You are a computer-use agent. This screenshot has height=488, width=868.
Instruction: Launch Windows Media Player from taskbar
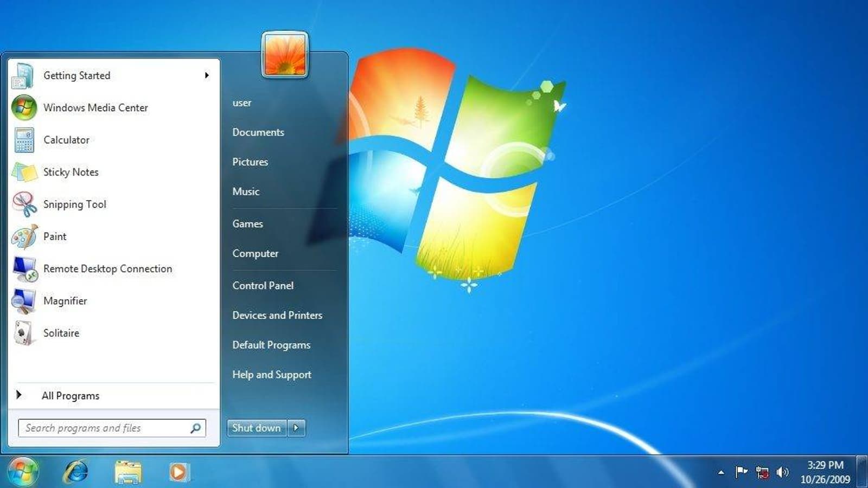[x=179, y=472]
